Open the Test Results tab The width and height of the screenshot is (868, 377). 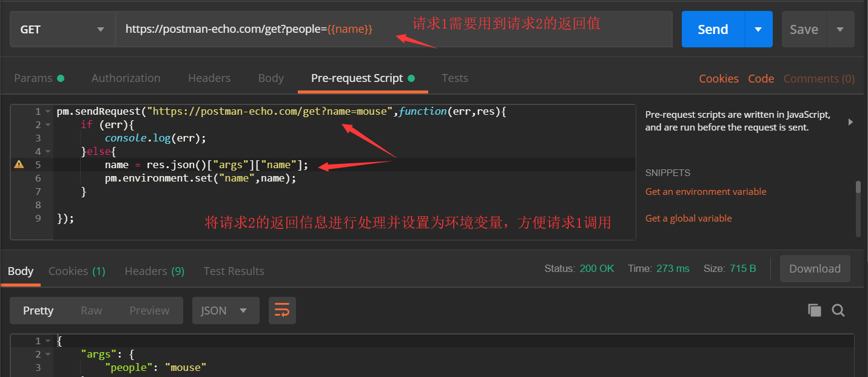[x=234, y=271]
